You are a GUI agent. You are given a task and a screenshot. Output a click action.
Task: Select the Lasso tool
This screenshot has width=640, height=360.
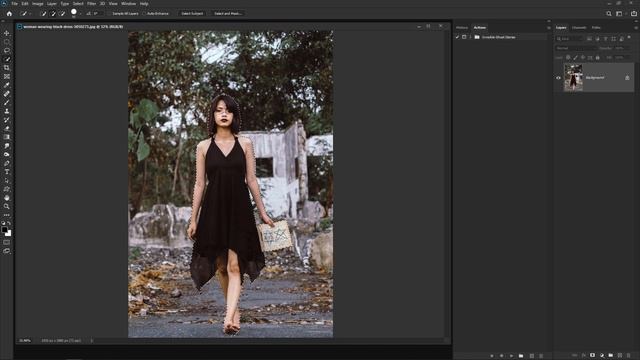[x=7, y=51]
